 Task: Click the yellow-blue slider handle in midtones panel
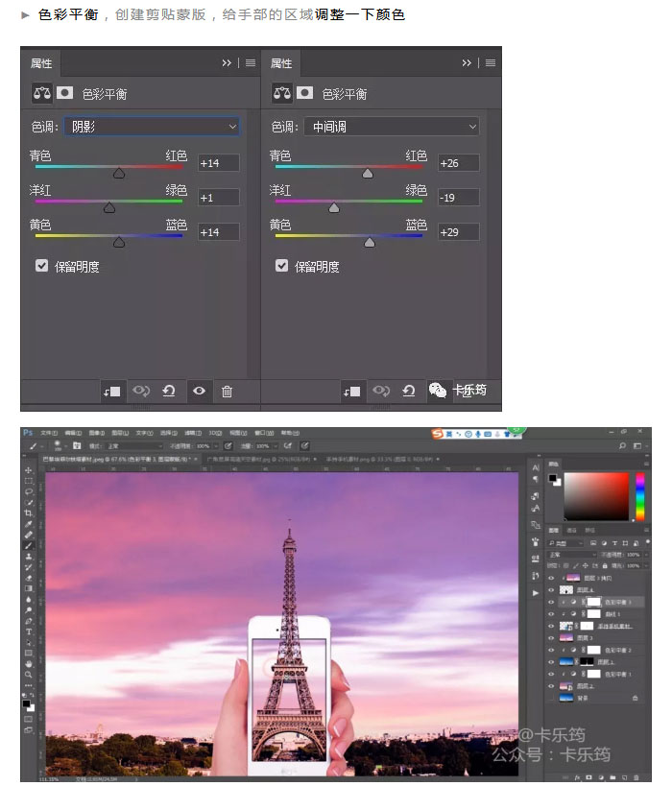pos(370,243)
